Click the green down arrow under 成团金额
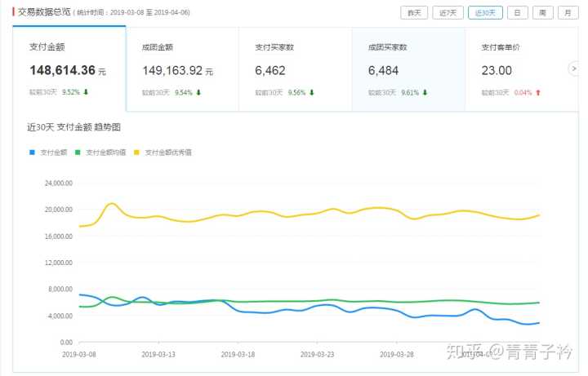The image size is (588, 376). click(198, 92)
